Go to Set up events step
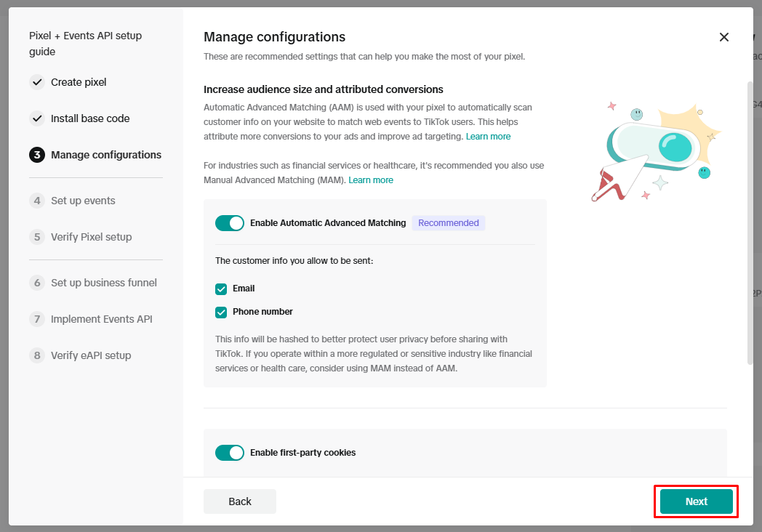Viewport: 762px width, 532px height. pyautogui.click(x=83, y=201)
